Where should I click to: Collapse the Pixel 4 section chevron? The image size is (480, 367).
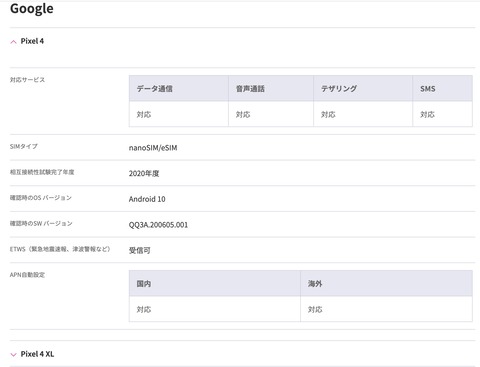(x=13, y=42)
